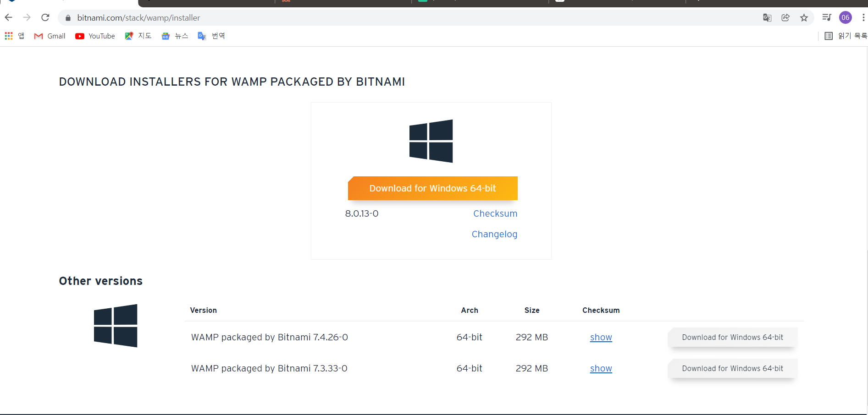Reload the page with refresh icon
868x415 pixels.
[45, 17]
